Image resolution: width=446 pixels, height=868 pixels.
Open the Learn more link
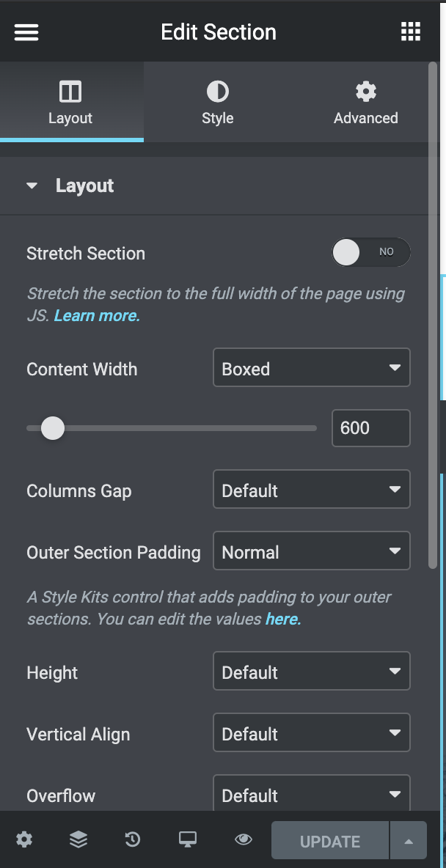tap(97, 315)
